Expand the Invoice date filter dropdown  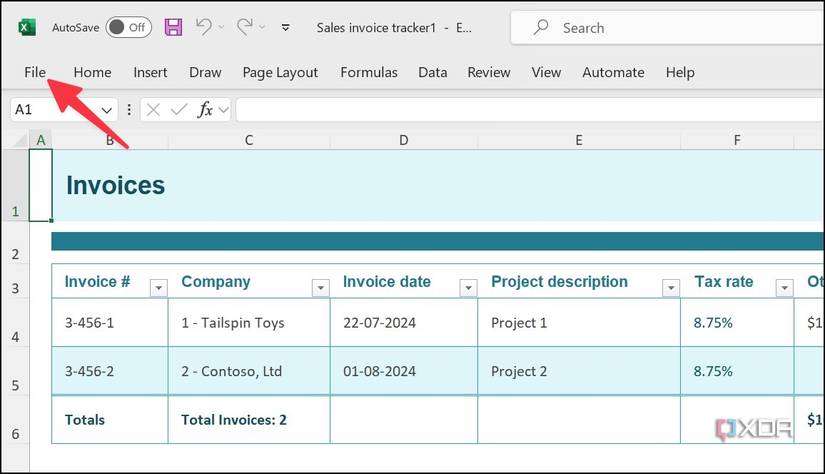[x=468, y=288]
